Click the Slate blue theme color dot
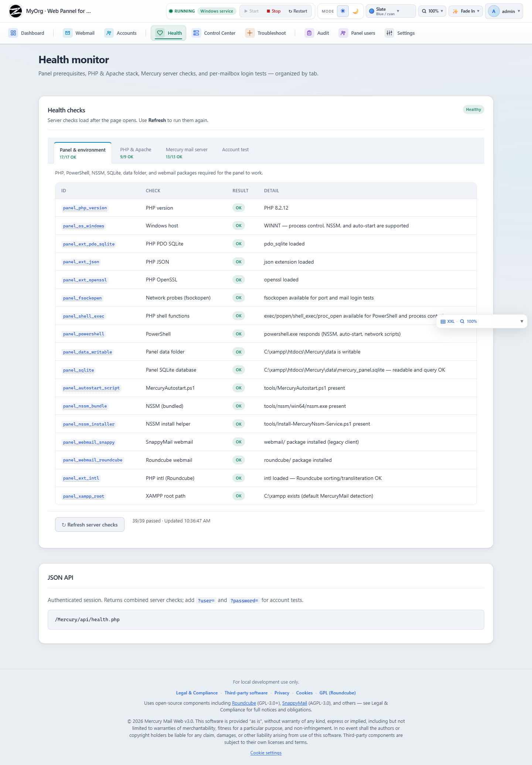532x765 pixels. 372,11
